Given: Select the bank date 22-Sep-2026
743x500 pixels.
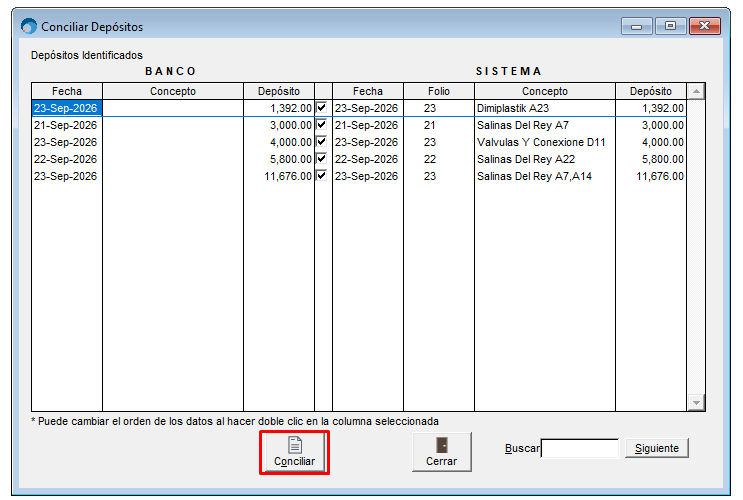Looking at the screenshot, I should point(66,159).
